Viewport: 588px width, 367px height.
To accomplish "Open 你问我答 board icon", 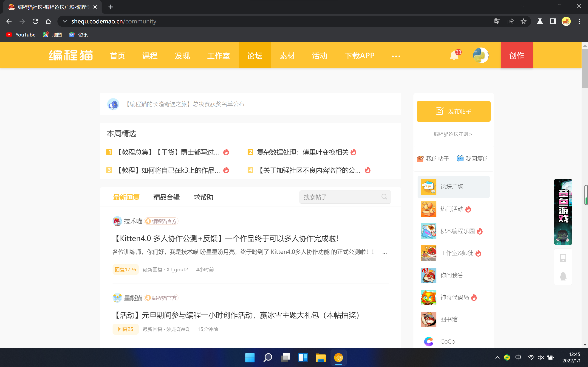I will pos(428,275).
